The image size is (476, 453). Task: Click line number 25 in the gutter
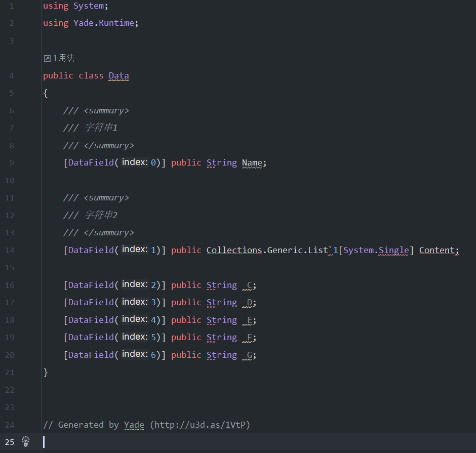coord(10,442)
